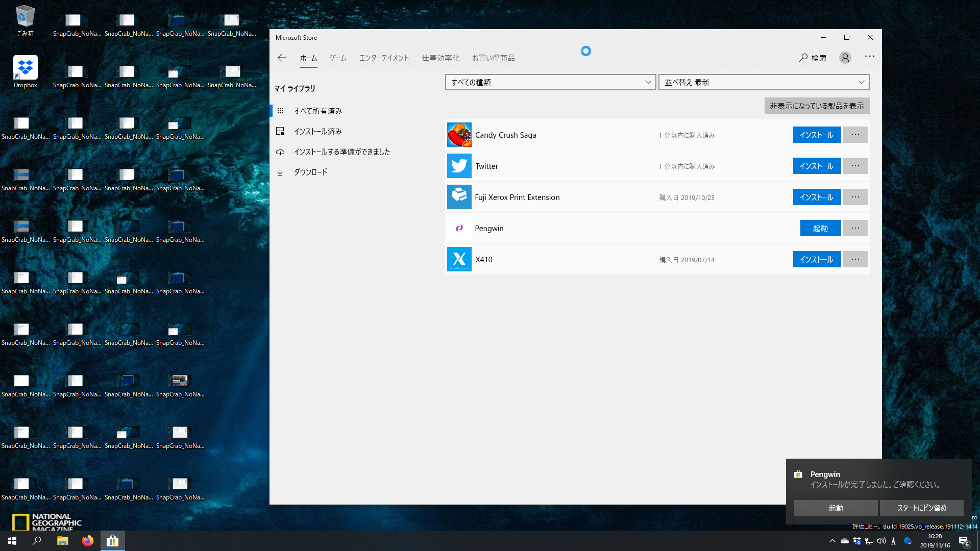Click the Fuji Xerox Print Extension icon

(459, 197)
